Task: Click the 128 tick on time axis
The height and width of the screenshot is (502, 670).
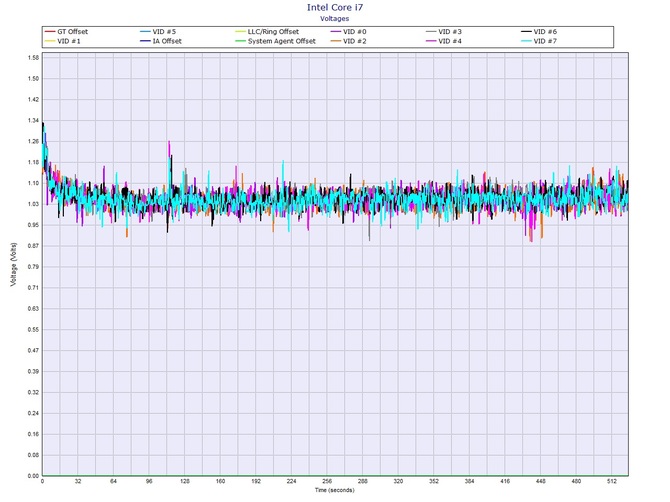Action: [185, 481]
